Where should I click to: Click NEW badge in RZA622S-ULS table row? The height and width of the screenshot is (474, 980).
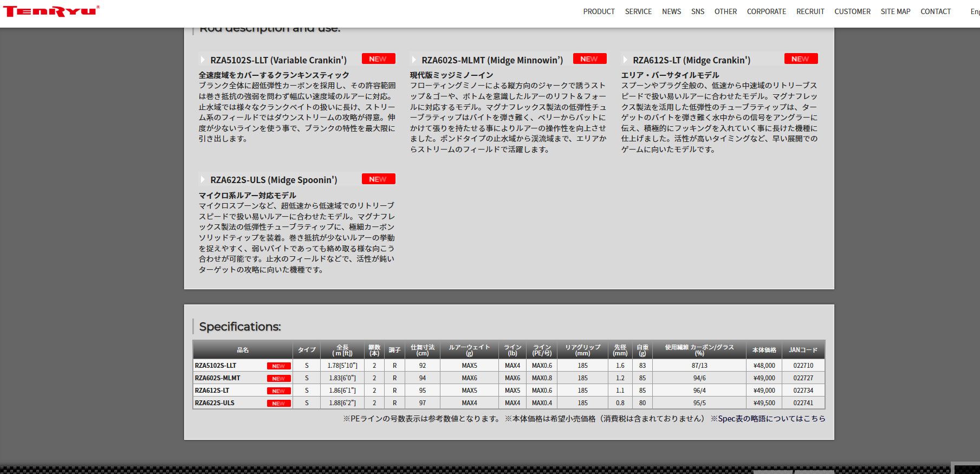[x=278, y=404]
